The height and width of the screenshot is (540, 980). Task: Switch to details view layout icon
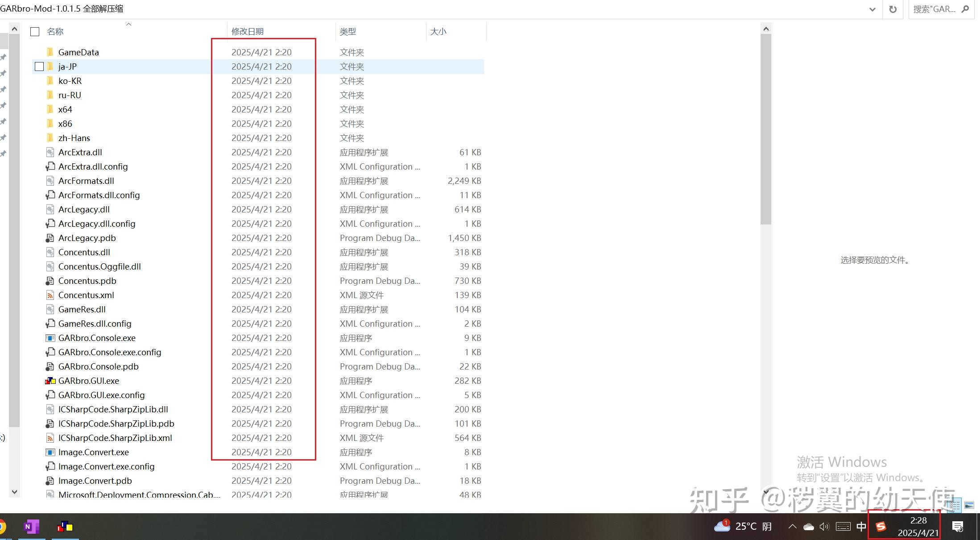(x=955, y=506)
